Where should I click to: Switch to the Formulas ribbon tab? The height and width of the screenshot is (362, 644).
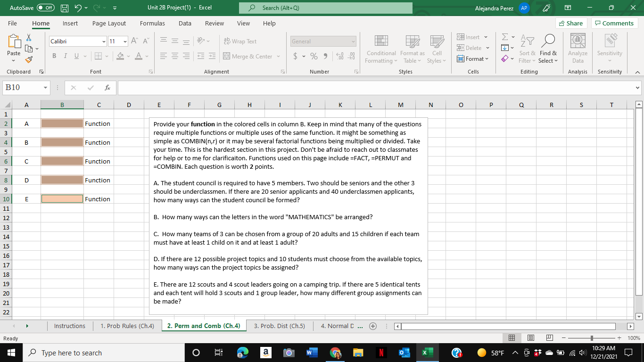pos(152,23)
